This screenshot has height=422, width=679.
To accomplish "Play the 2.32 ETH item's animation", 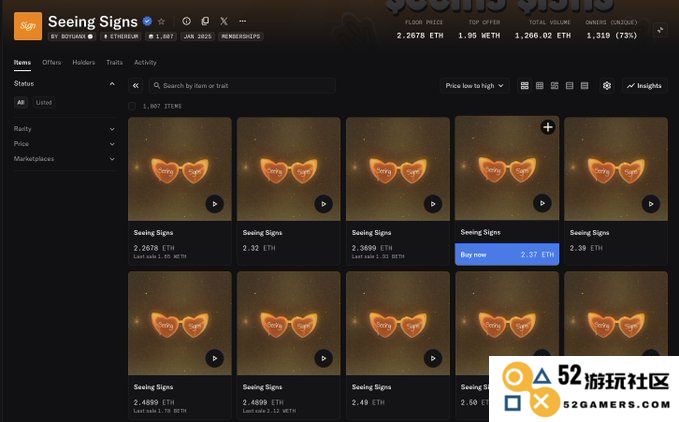I will pyautogui.click(x=323, y=204).
